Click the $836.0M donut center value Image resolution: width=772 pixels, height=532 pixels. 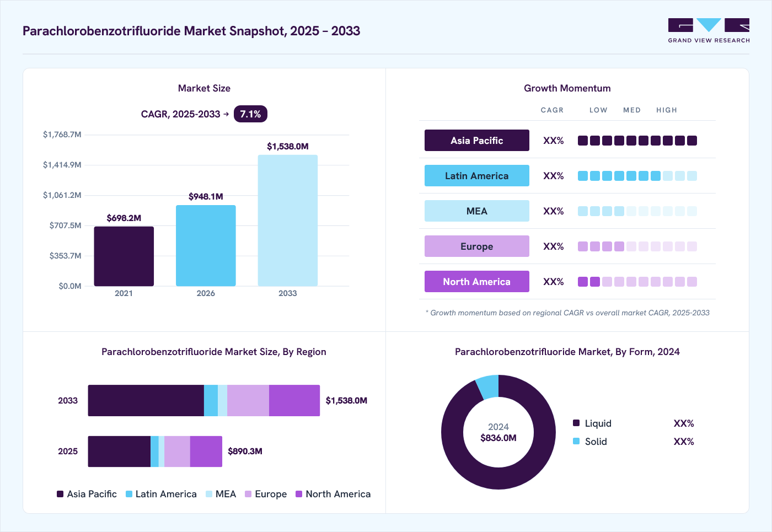(498, 438)
